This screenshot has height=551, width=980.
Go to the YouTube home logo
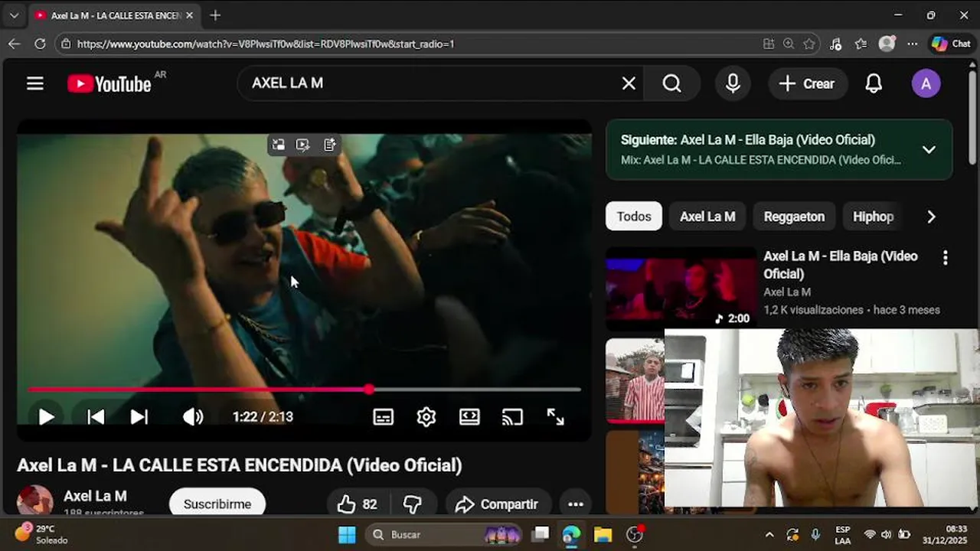tap(109, 83)
